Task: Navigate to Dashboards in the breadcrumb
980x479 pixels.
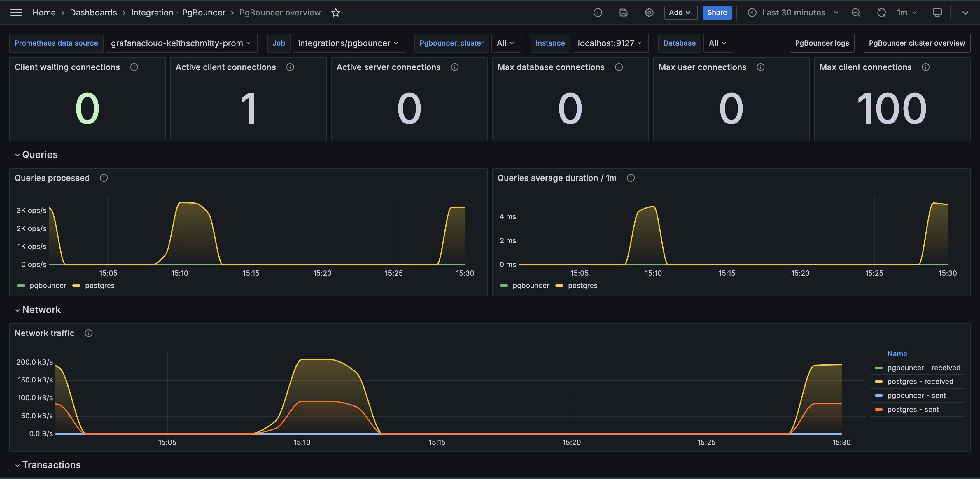Action: 94,13
